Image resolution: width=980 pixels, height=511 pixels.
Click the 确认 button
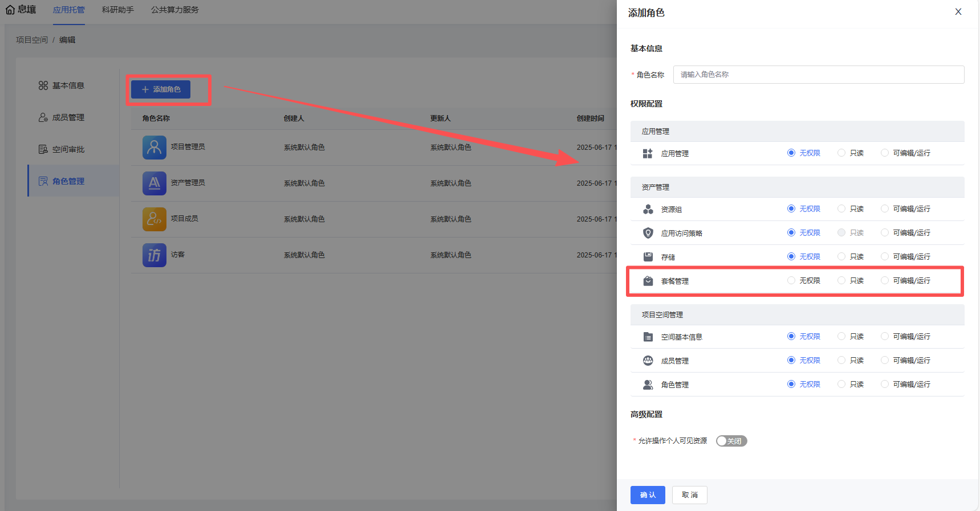pos(648,495)
